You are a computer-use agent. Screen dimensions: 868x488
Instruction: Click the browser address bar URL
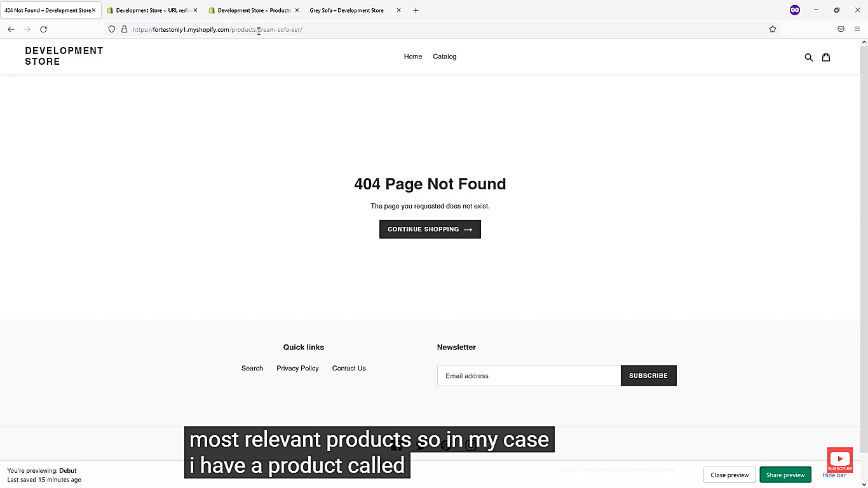(x=217, y=29)
